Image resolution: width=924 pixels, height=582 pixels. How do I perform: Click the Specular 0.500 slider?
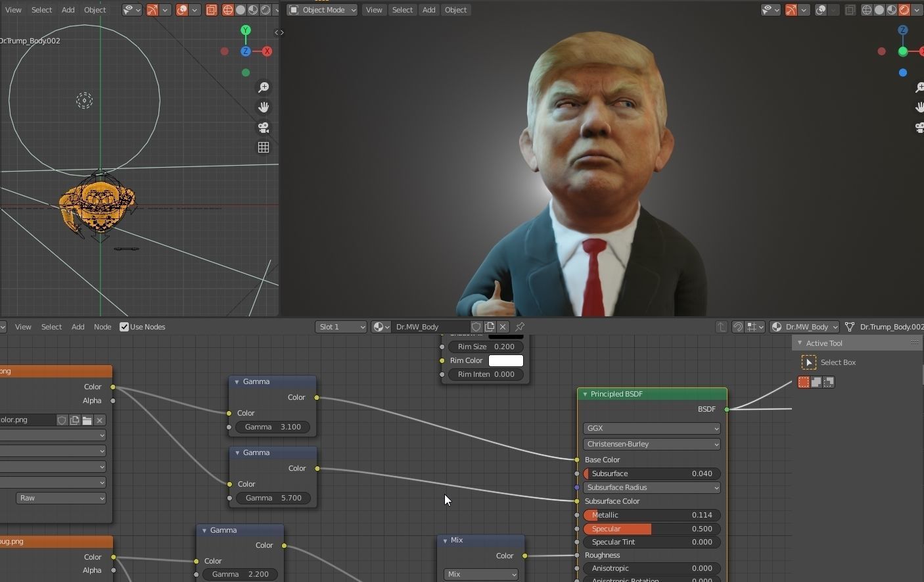651,529
